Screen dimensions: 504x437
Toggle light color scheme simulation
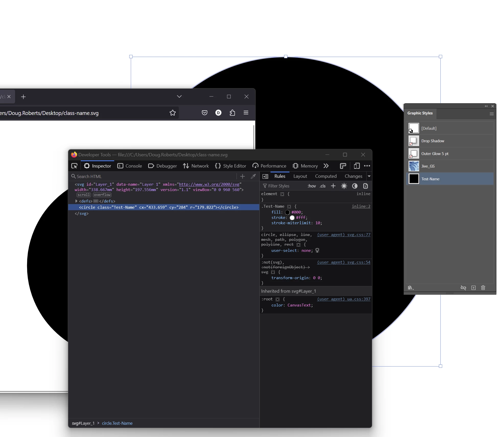[x=344, y=186]
